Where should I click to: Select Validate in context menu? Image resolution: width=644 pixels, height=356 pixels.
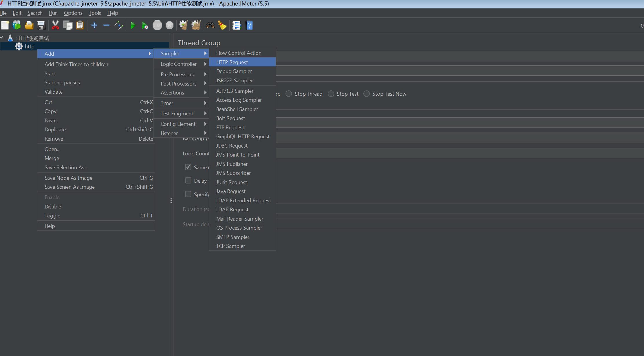[96, 92]
